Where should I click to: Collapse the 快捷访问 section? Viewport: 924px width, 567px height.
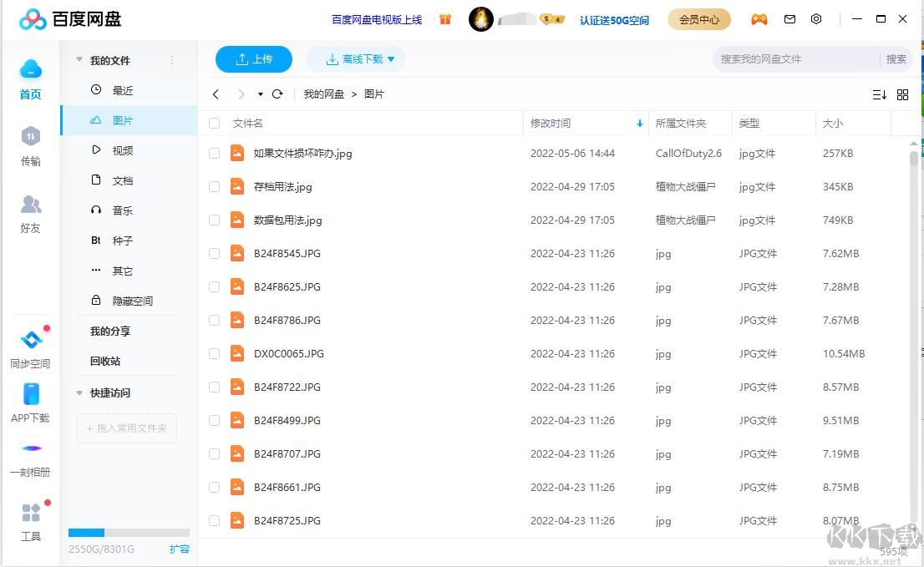click(x=79, y=392)
